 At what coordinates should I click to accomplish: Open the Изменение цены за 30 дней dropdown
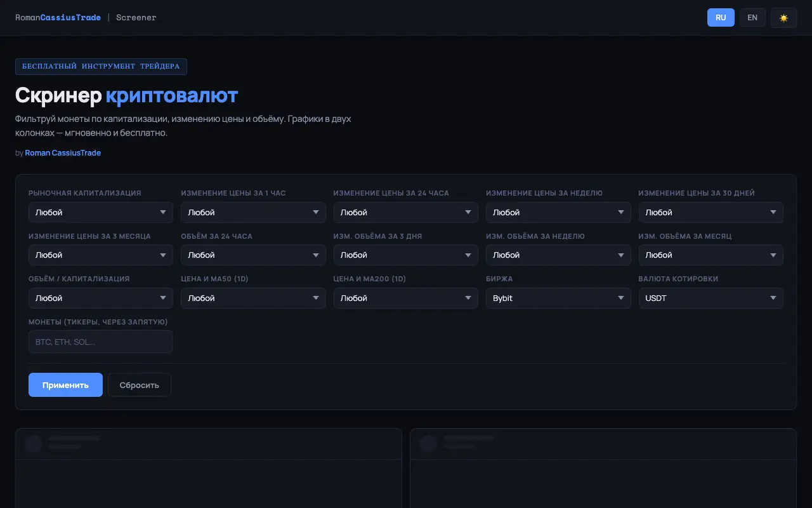coord(711,212)
